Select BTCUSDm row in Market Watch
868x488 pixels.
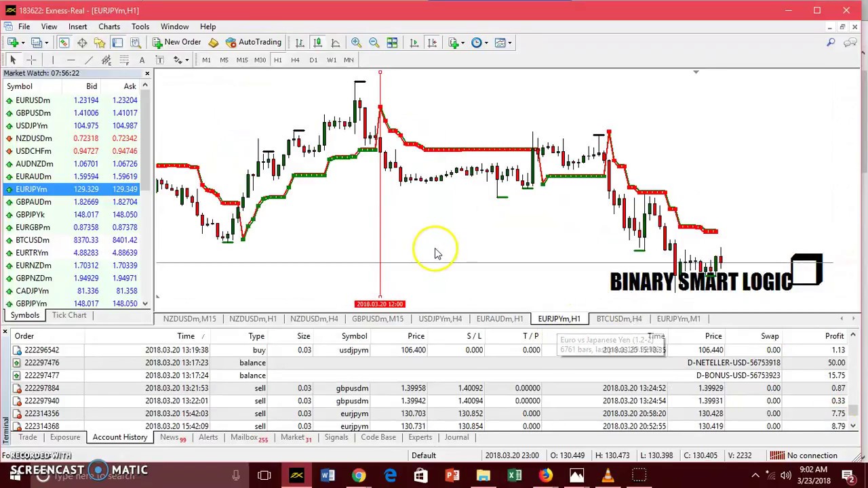[72, 240]
